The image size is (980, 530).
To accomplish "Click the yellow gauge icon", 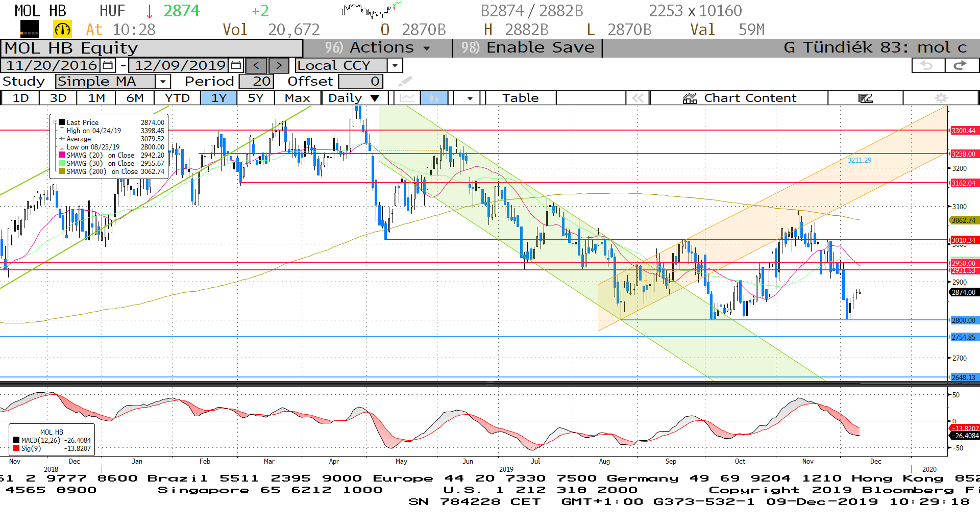I will [x=63, y=30].
